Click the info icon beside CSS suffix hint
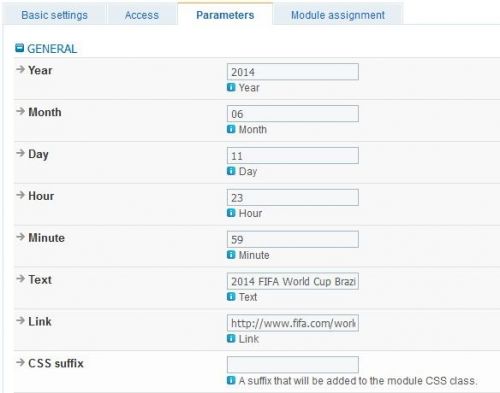500x393 pixels. [231, 380]
